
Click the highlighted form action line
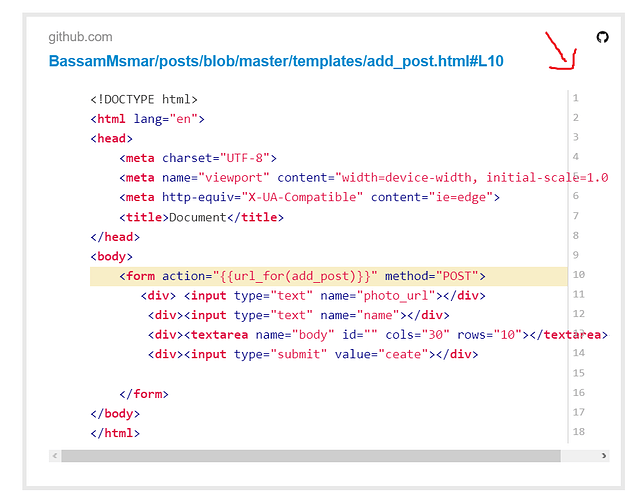[x=328, y=276]
